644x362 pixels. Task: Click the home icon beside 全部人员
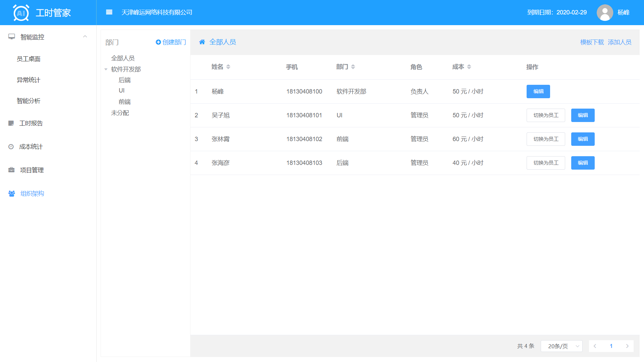(x=202, y=42)
